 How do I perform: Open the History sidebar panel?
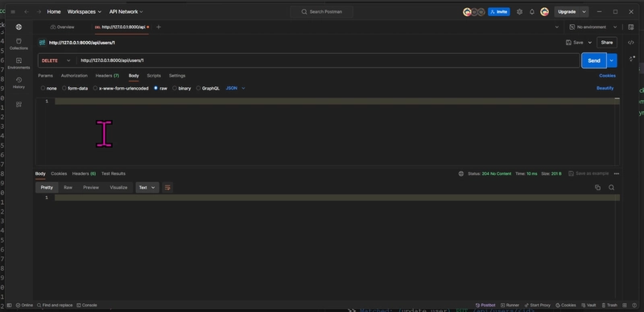(x=19, y=82)
